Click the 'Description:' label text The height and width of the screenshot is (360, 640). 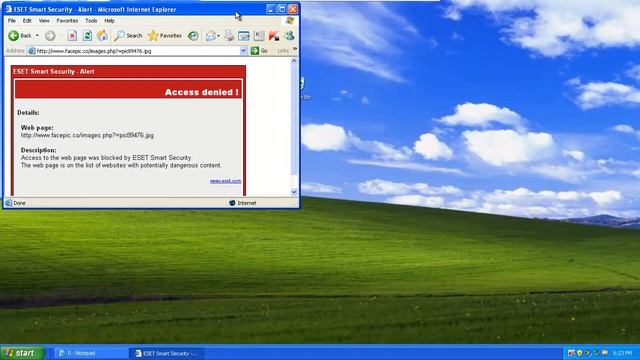coord(39,150)
